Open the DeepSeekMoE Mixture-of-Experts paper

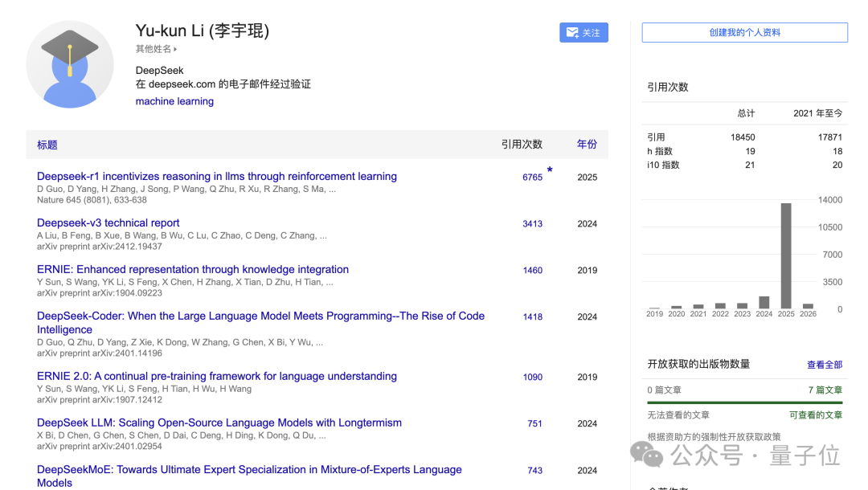coord(249,470)
